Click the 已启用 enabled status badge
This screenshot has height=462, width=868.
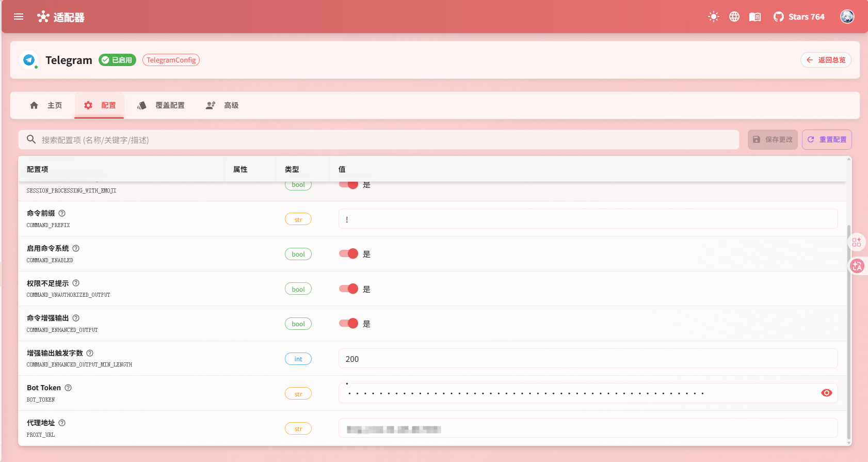tap(117, 60)
